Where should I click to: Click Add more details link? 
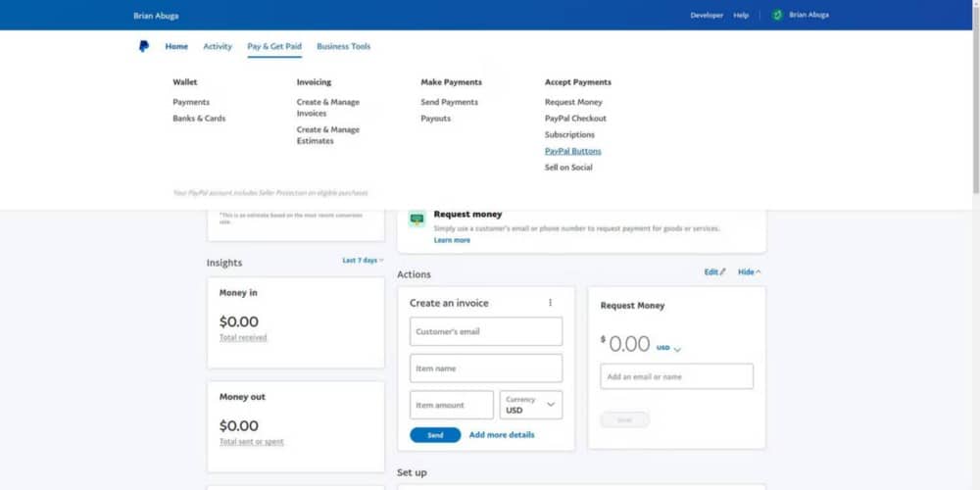pos(502,435)
